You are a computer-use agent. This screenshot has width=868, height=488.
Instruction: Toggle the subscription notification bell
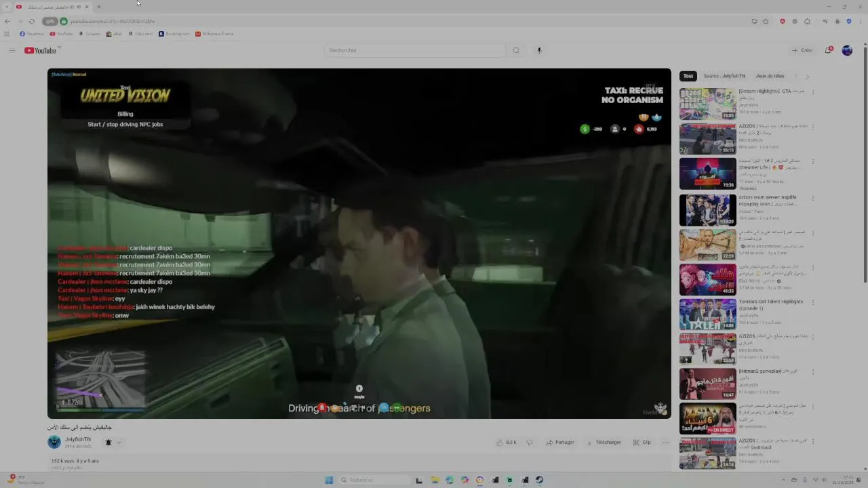108,443
